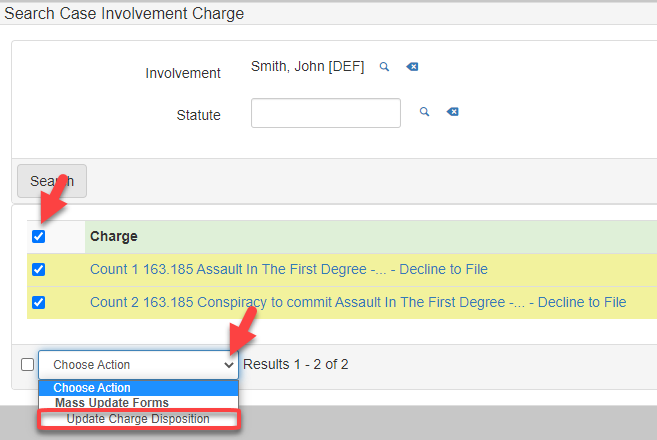657x440 pixels.
Task: Clear the Statute field with eraser icon
Action: (452, 112)
